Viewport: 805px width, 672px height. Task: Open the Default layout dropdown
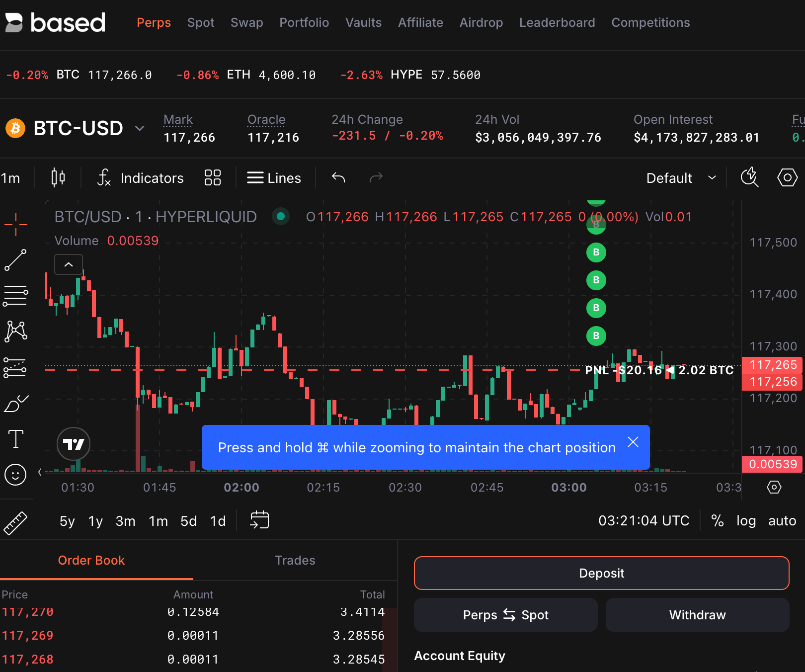(x=682, y=178)
